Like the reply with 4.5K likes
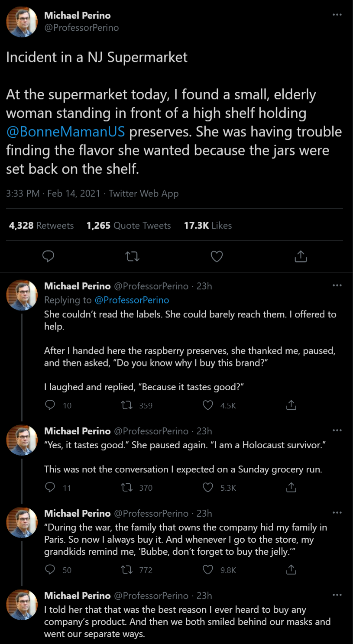Image resolution: width=353 pixels, height=644 pixels. (x=208, y=405)
